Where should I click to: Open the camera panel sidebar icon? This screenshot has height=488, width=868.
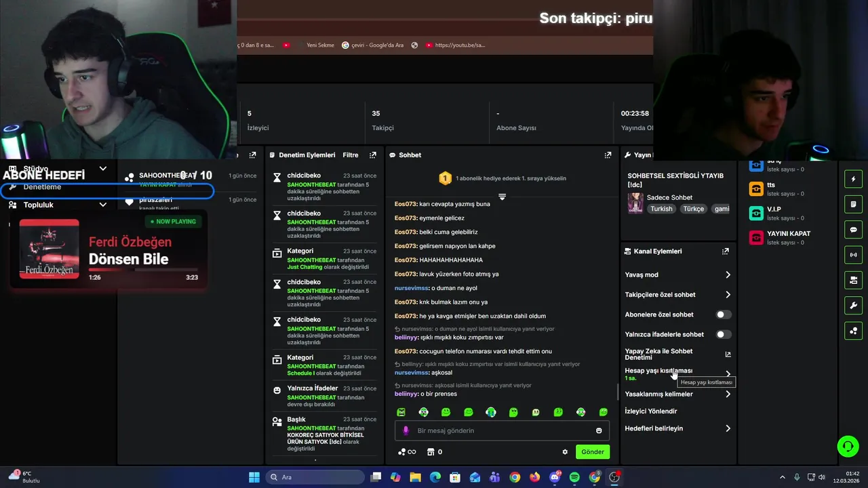click(x=853, y=280)
